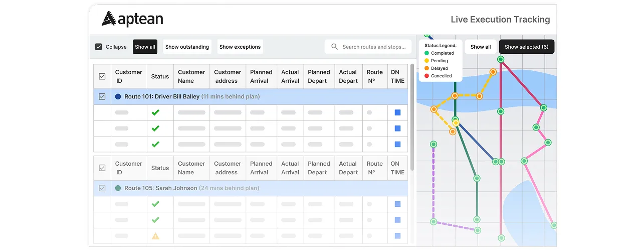The image size is (644, 251).
Task: Click the first ON TIME square under Route 105
Action: tap(397, 204)
